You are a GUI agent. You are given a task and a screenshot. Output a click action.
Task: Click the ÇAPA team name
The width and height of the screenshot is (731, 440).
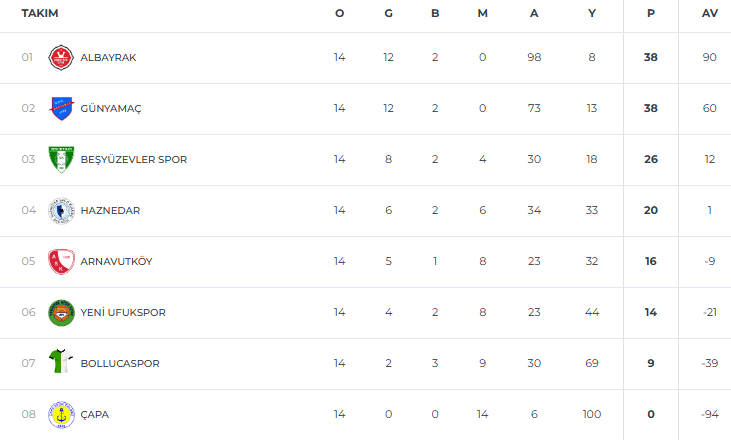(x=96, y=415)
